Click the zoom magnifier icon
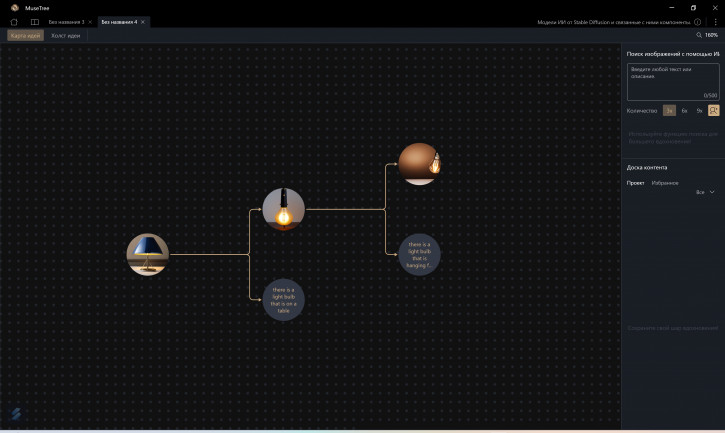 coord(699,35)
